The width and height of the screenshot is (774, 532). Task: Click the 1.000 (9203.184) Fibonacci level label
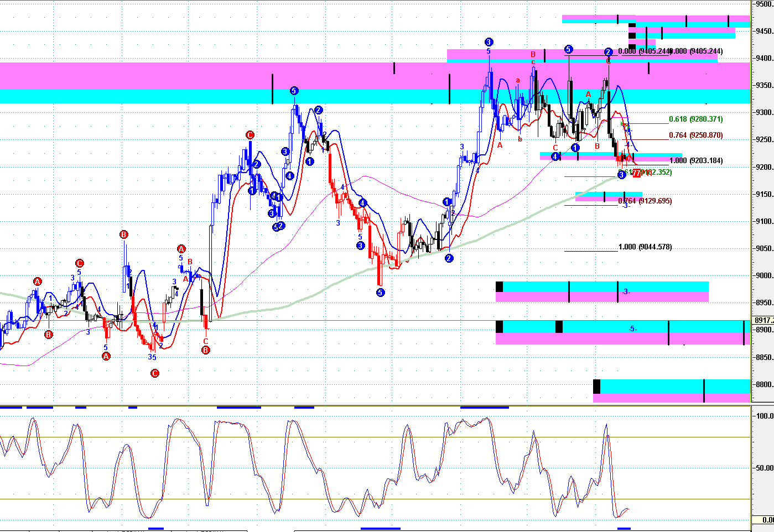coord(695,161)
